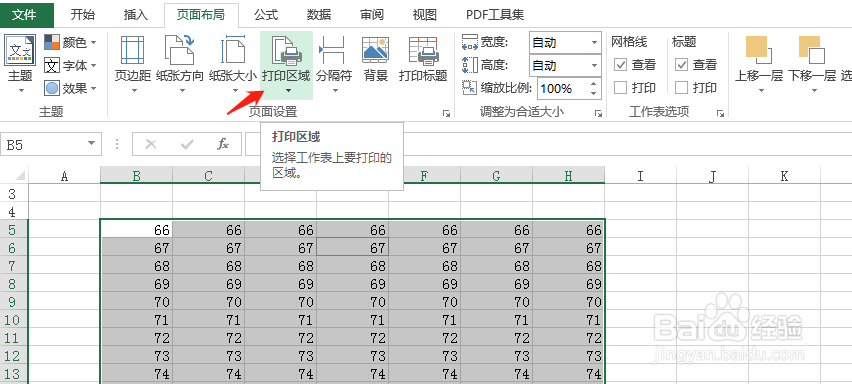852x384 pixels.
Task: Open the 字体 theme fonts menu
Action: tap(70, 66)
